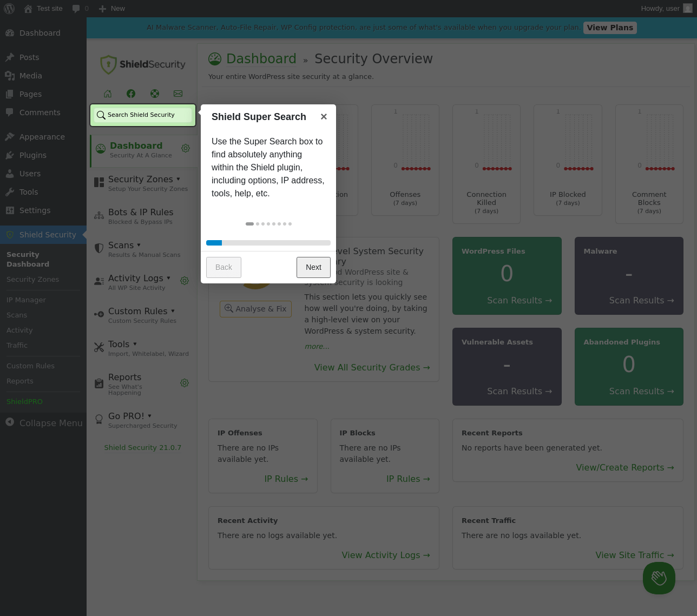Open the gear settings beside Dashboard

186,148
